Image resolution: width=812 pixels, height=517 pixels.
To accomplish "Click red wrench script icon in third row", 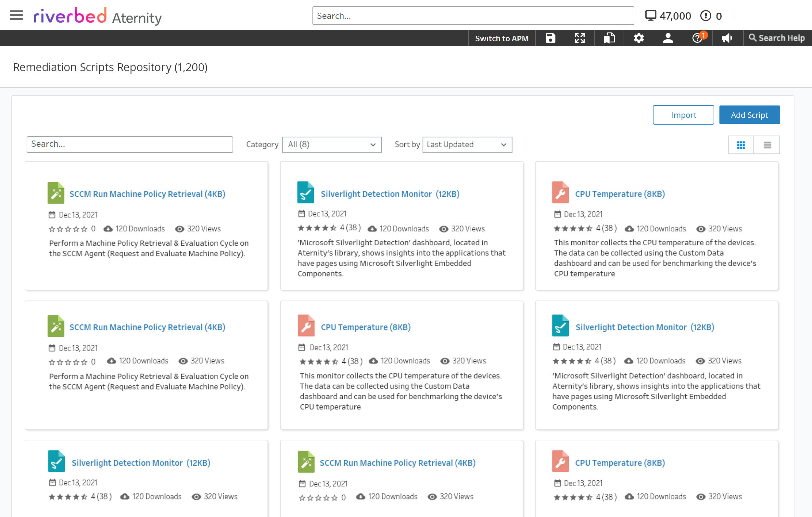I will 560,462.
